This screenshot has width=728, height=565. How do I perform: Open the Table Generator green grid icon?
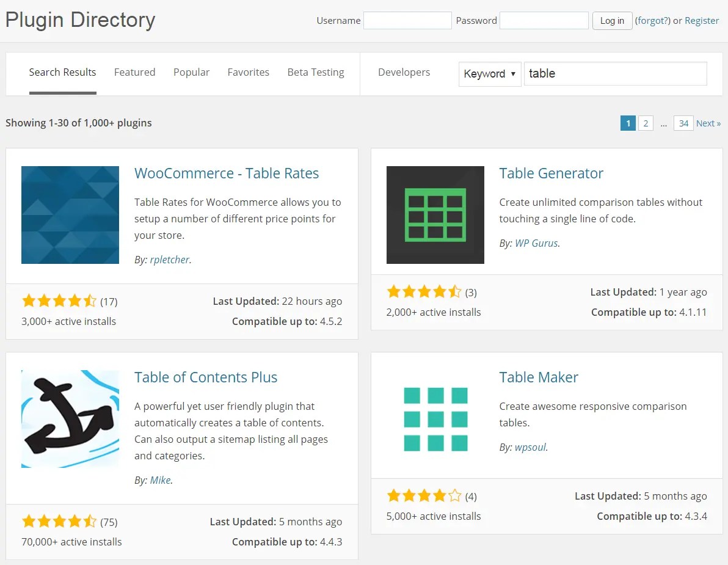click(x=435, y=215)
